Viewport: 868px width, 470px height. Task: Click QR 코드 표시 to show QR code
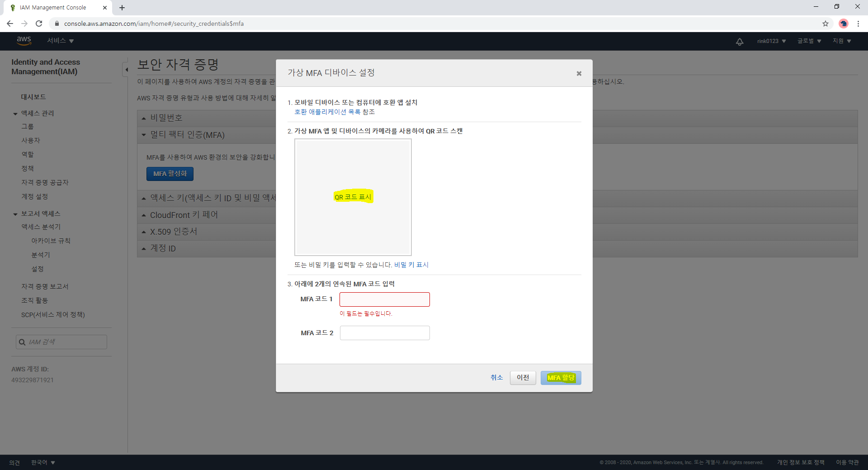[353, 197]
